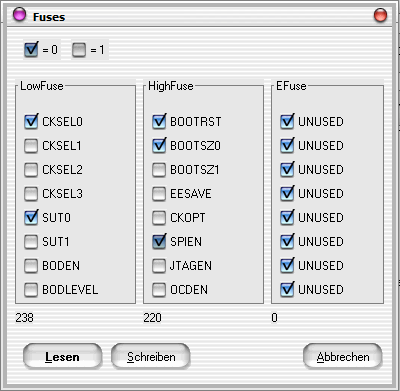Screen dimensions: 400x391
Task: Check the BODEN fuse box
Action: point(31,266)
